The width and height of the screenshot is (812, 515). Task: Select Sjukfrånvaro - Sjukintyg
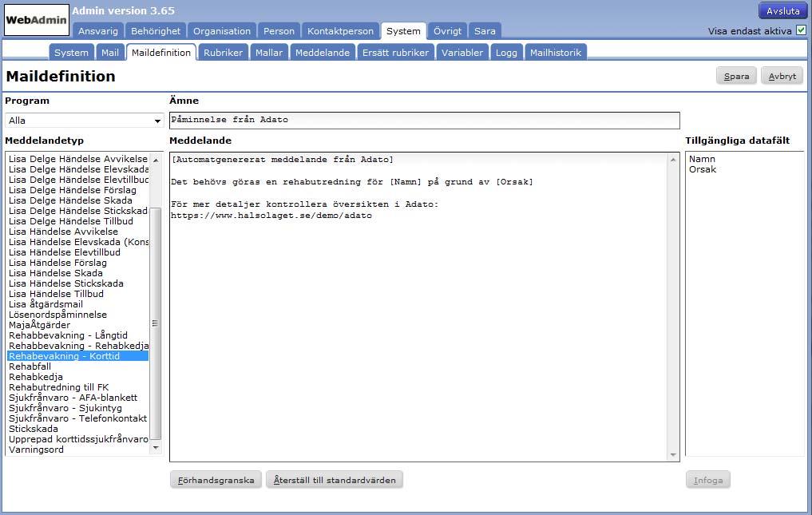tap(78, 408)
